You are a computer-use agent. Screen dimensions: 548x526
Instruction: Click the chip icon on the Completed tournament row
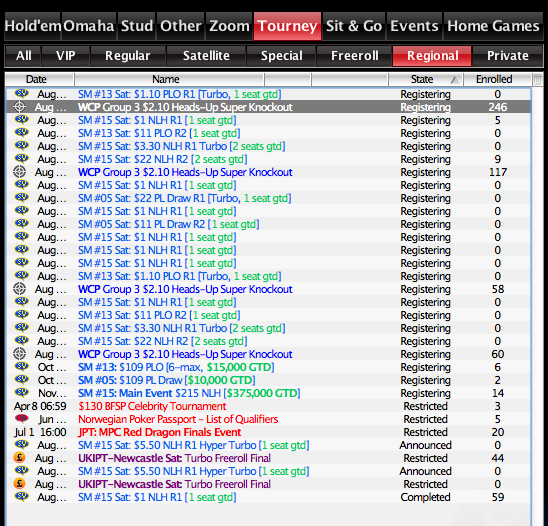pyautogui.click(x=22, y=496)
